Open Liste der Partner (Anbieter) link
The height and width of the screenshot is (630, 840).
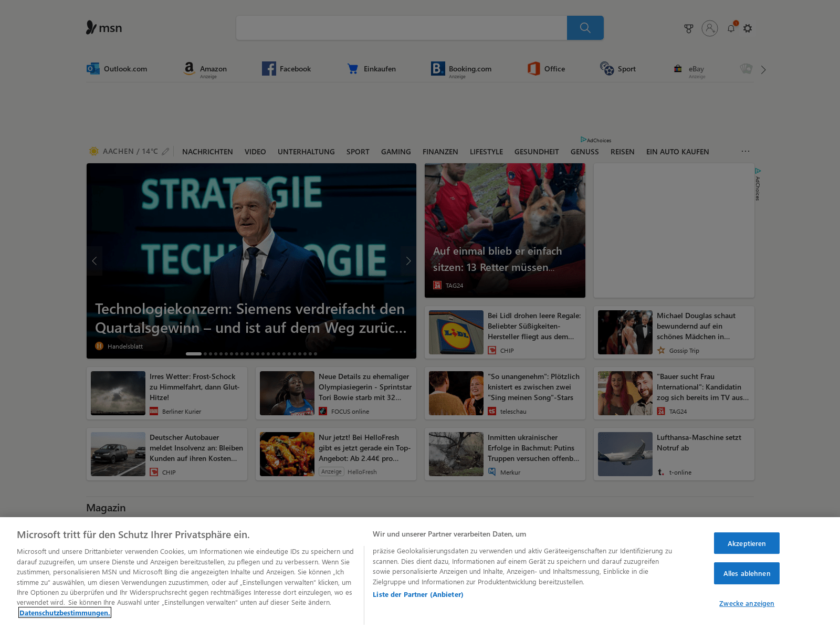tap(418, 594)
